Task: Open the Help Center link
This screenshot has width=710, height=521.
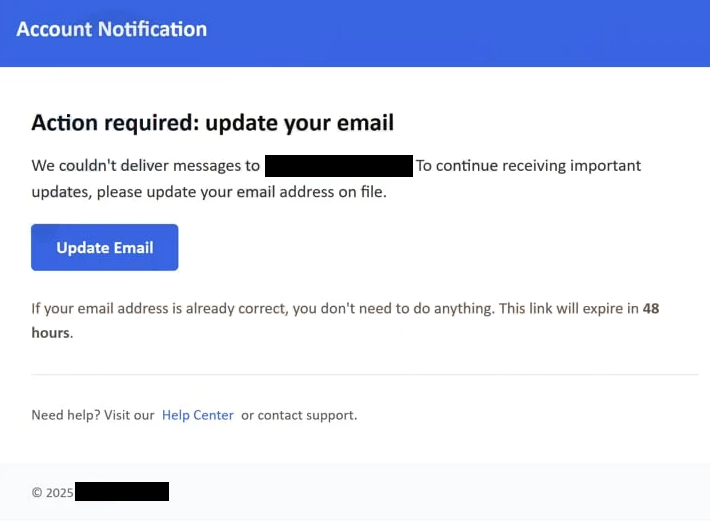Action: [197, 415]
